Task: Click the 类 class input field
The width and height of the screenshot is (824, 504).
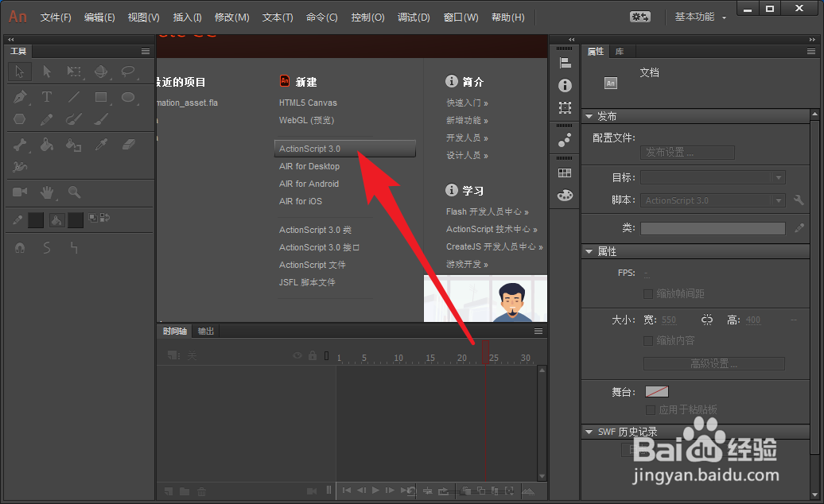Action: [x=713, y=228]
